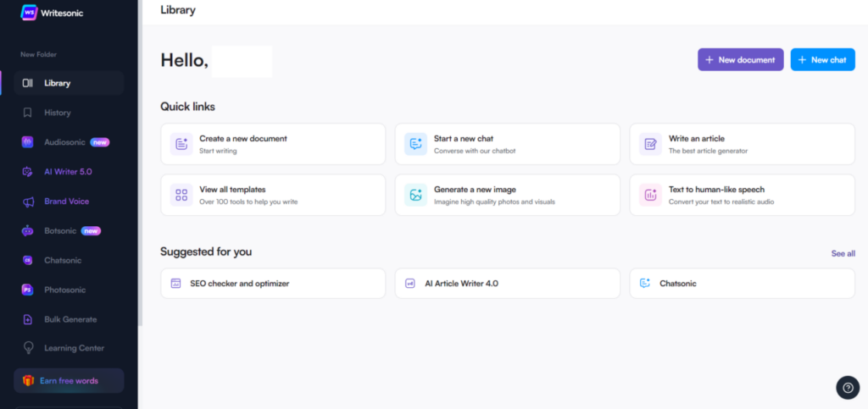Screen dimensions: 868x409
Task: Click the Generate a new image icon
Action: point(415,195)
